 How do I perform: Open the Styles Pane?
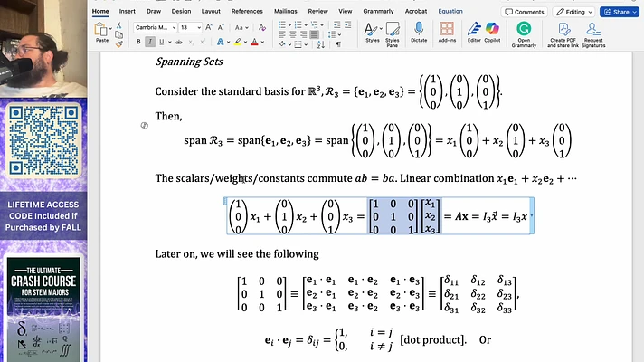point(393,33)
